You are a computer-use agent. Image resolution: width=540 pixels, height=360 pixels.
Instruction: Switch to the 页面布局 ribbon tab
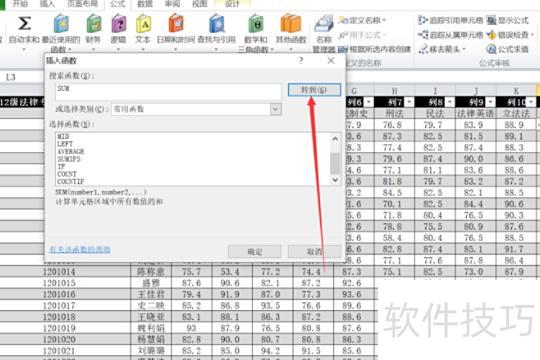[82, 4]
